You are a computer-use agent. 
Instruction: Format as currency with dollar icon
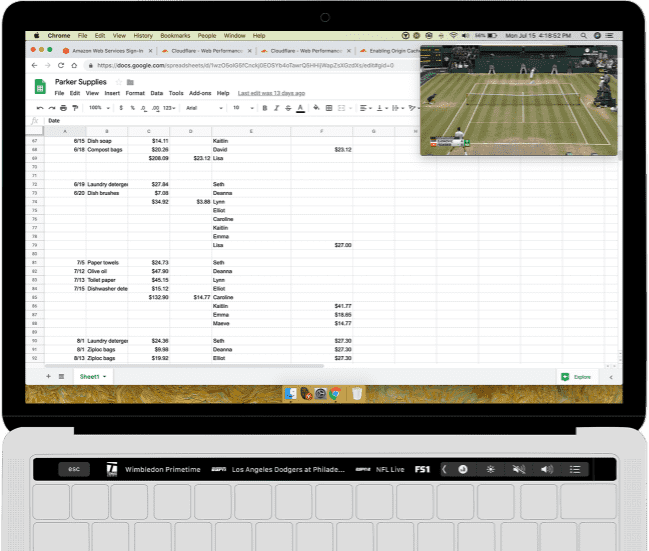121,108
